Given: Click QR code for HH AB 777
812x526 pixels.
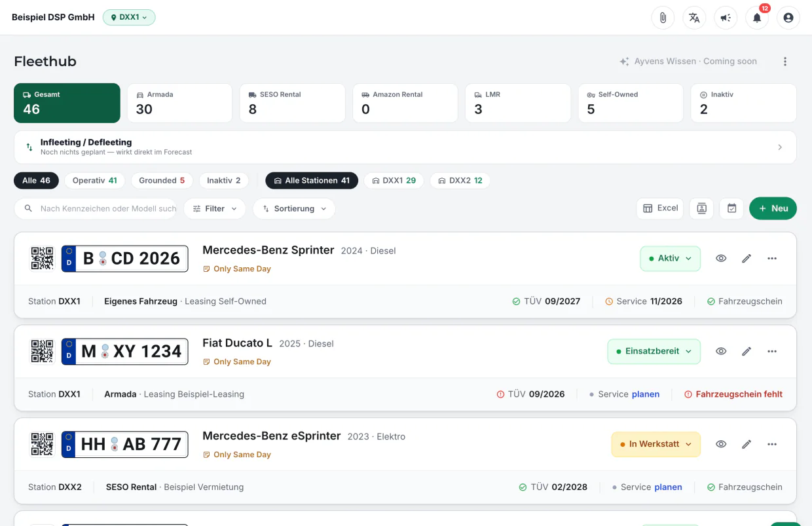Looking at the screenshot, I should (43, 444).
